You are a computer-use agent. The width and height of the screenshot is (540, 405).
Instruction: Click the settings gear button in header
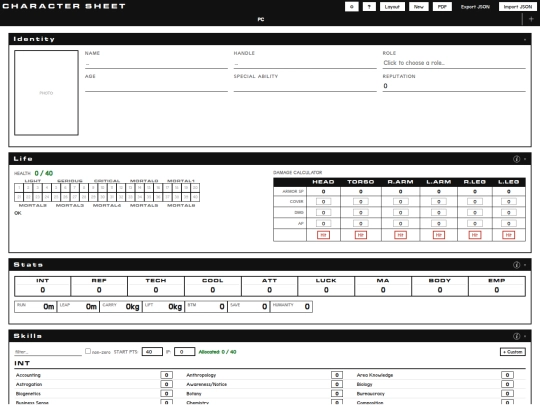point(352,7)
